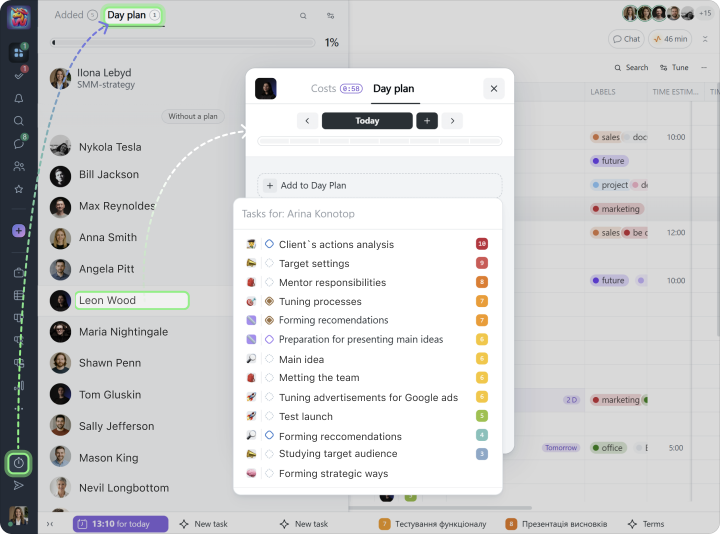Open the team members icon in sidebar

[18, 166]
